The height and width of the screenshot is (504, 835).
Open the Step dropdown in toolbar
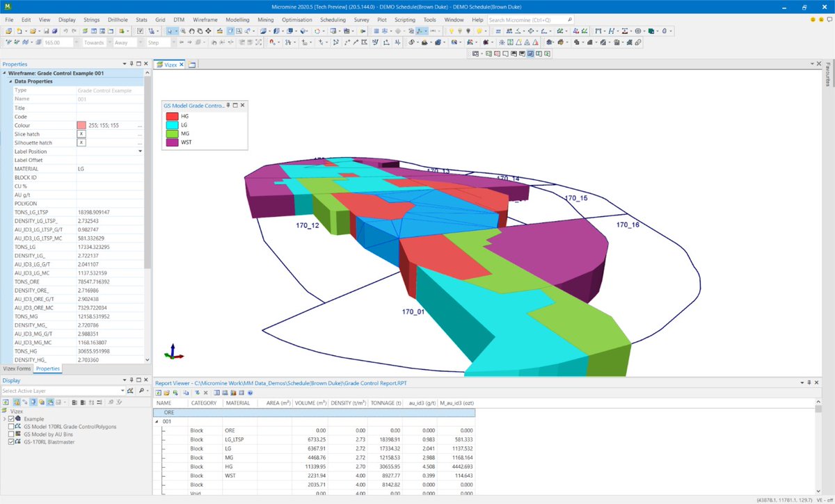click(x=173, y=42)
